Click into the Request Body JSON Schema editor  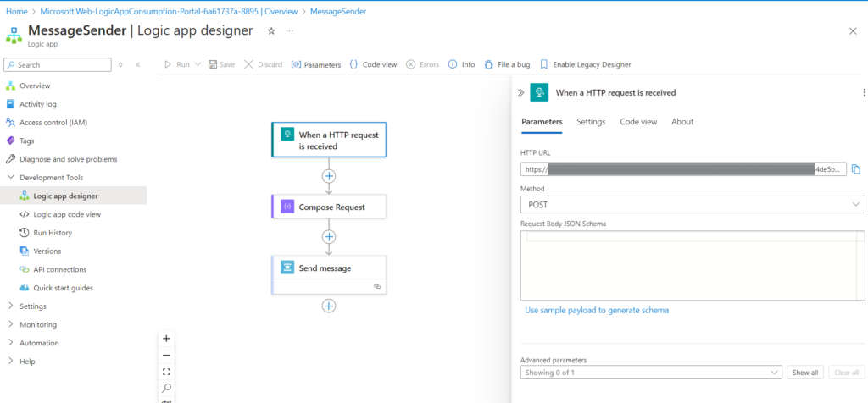[693, 265]
